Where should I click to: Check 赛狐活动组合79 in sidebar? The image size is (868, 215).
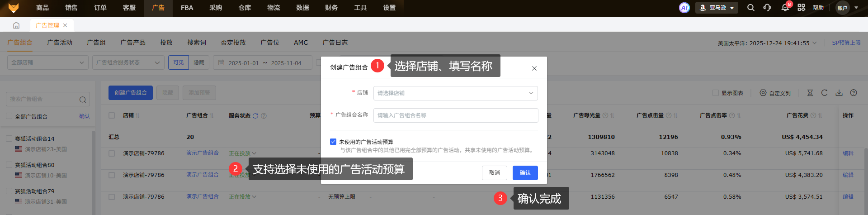click(x=9, y=191)
